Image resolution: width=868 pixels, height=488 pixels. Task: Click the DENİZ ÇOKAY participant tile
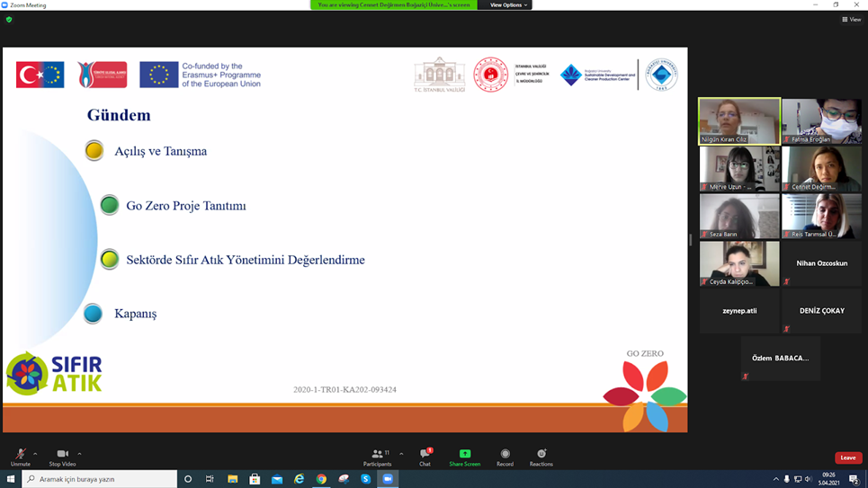click(821, 311)
